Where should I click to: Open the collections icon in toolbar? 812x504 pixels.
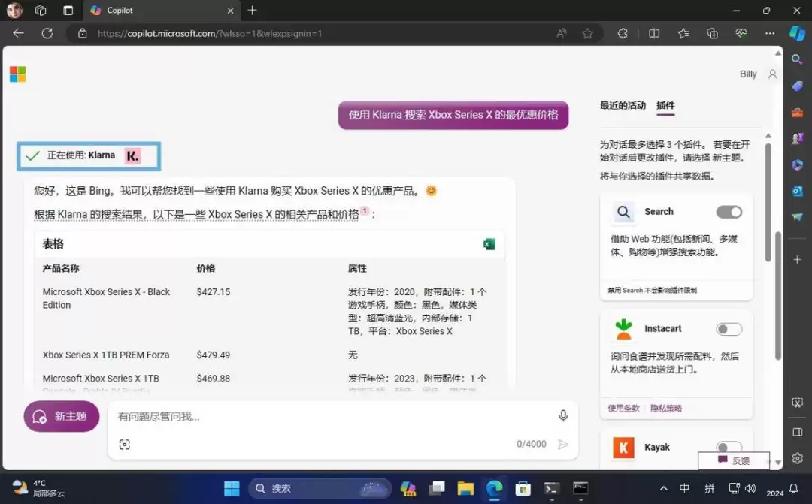pos(712,34)
